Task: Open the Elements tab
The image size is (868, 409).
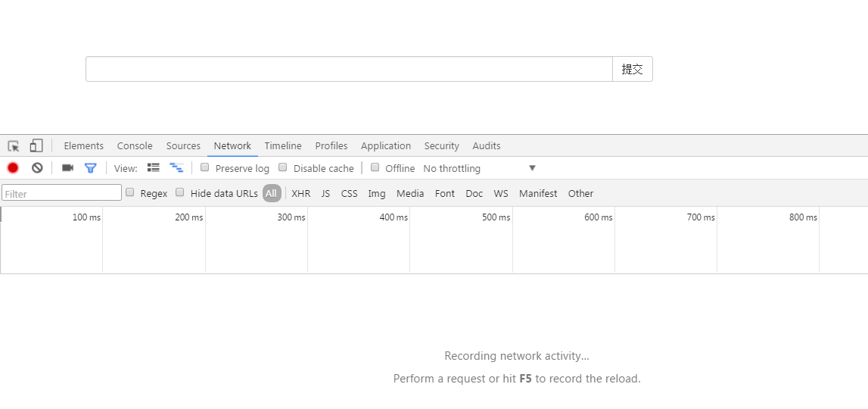Action: [83, 146]
